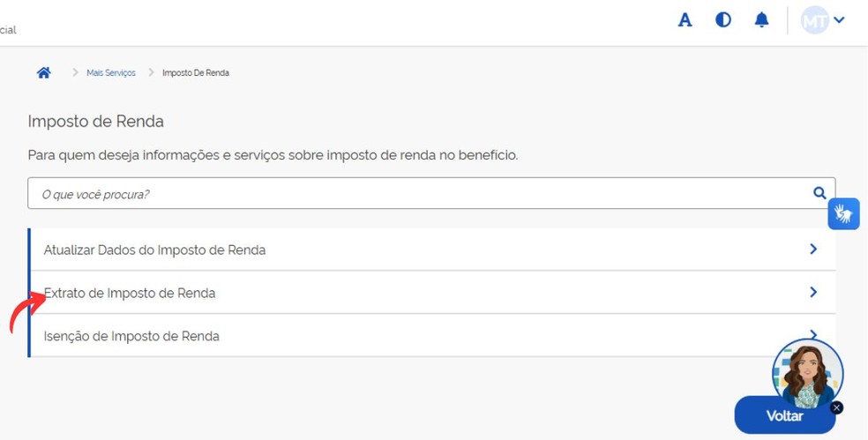The width and height of the screenshot is (868, 440).
Task: Choose Isenção de Imposto de Renda
Action: click(x=132, y=336)
